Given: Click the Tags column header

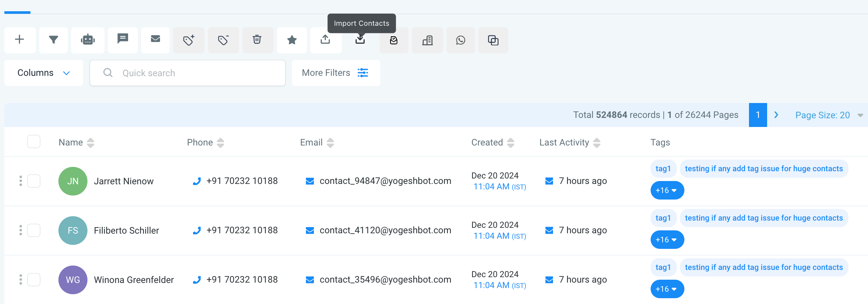Looking at the screenshot, I should 660,143.
